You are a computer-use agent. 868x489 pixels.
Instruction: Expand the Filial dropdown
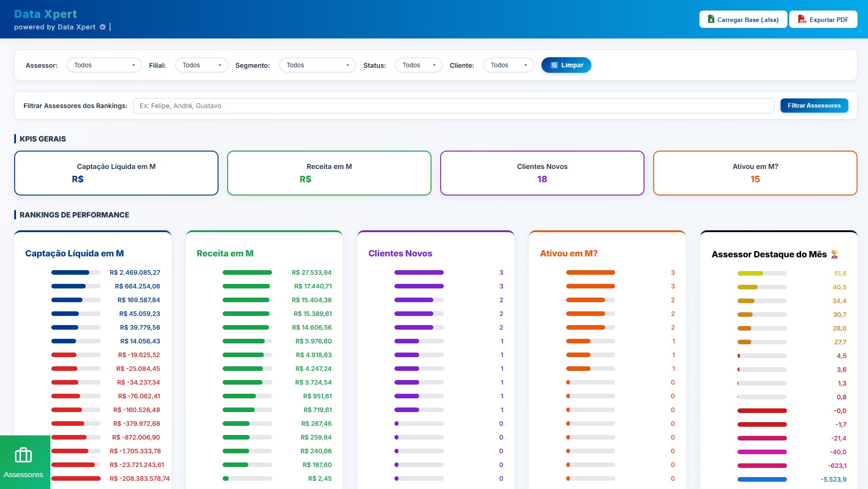pos(202,65)
